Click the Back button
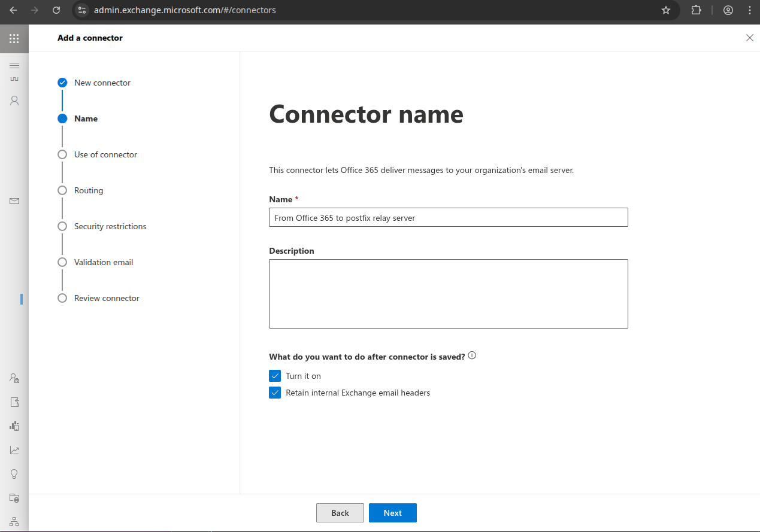This screenshot has height=532, width=760. click(x=340, y=513)
